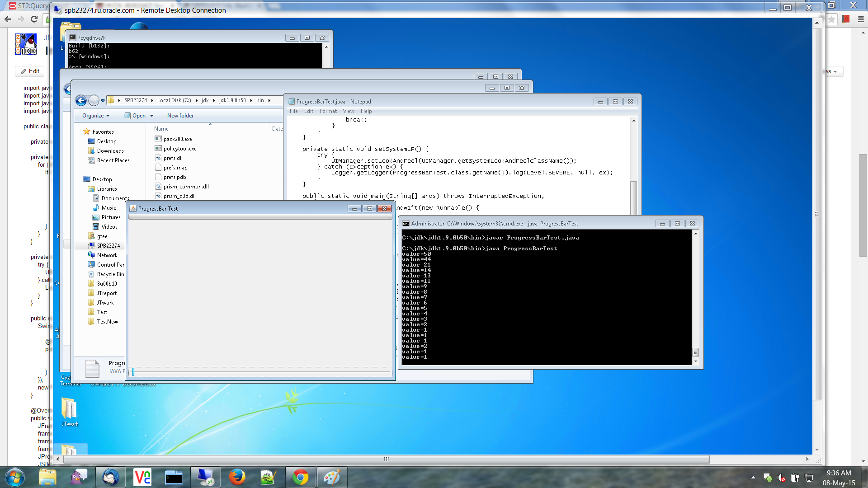Click the New folder button
This screenshot has width=868, height=488.
180,116
